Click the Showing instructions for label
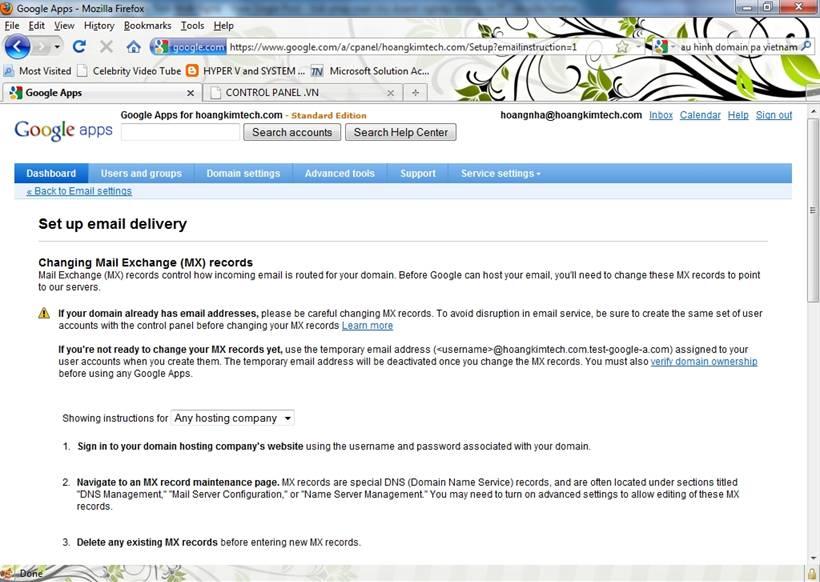The height and width of the screenshot is (582, 820). pyautogui.click(x=115, y=418)
